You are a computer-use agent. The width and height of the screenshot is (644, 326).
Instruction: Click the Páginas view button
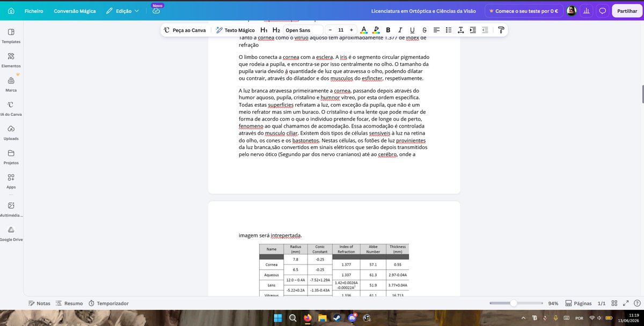point(579,303)
